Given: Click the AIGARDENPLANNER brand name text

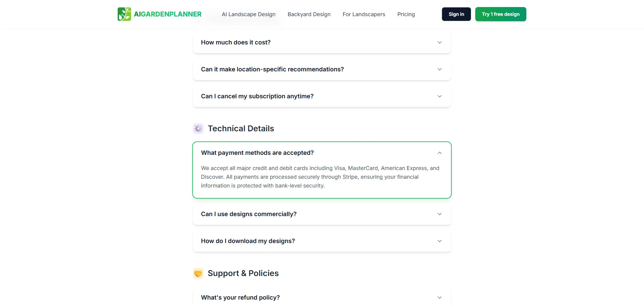Looking at the screenshot, I should (x=168, y=14).
